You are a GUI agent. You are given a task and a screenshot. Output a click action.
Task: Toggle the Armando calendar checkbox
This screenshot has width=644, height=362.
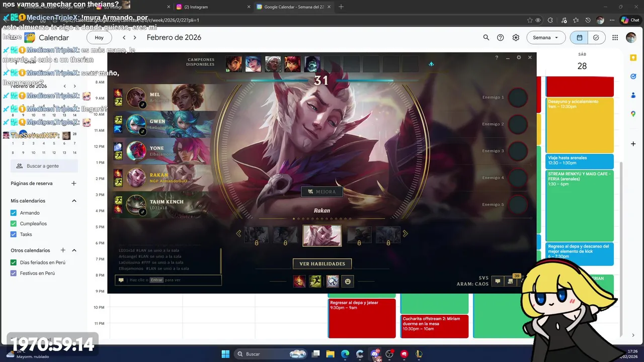[x=14, y=213]
